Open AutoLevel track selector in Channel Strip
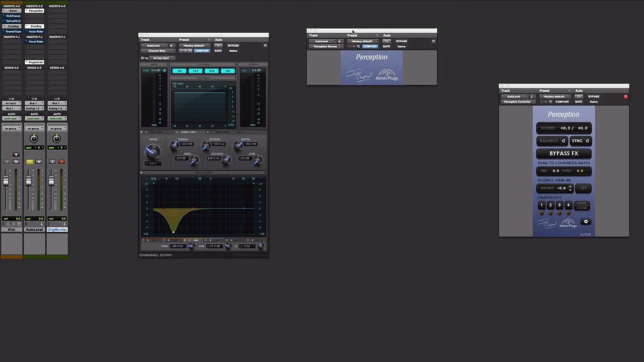Viewport: 644px width, 362px height. 154,46
